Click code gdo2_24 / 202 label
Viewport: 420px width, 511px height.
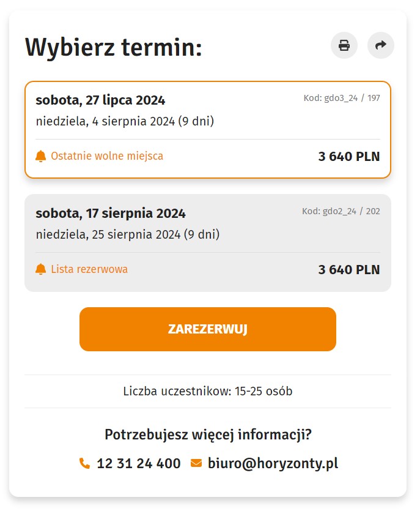pyautogui.click(x=341, y=211)
